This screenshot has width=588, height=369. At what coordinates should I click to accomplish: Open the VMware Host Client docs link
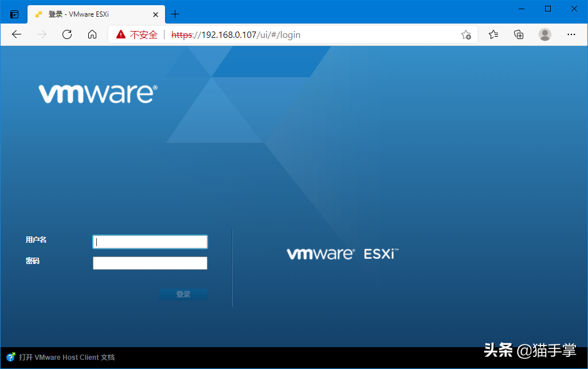[x=66, y=358]
